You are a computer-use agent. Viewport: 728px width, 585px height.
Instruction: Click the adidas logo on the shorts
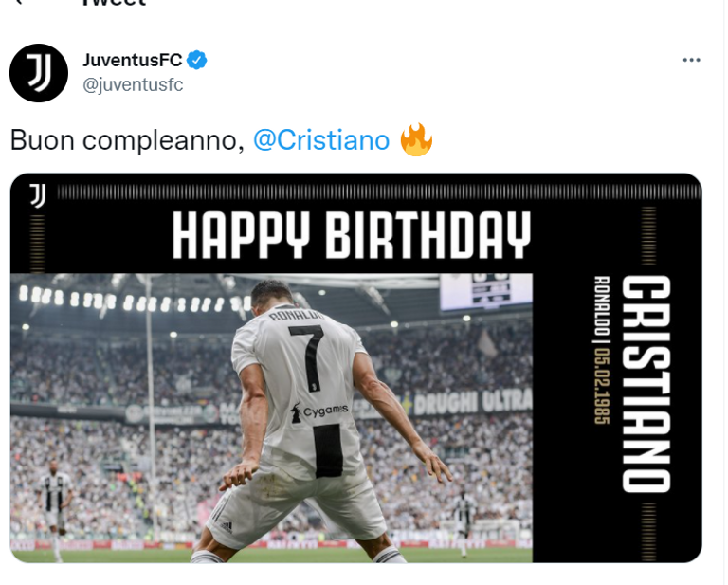[227, 527]
